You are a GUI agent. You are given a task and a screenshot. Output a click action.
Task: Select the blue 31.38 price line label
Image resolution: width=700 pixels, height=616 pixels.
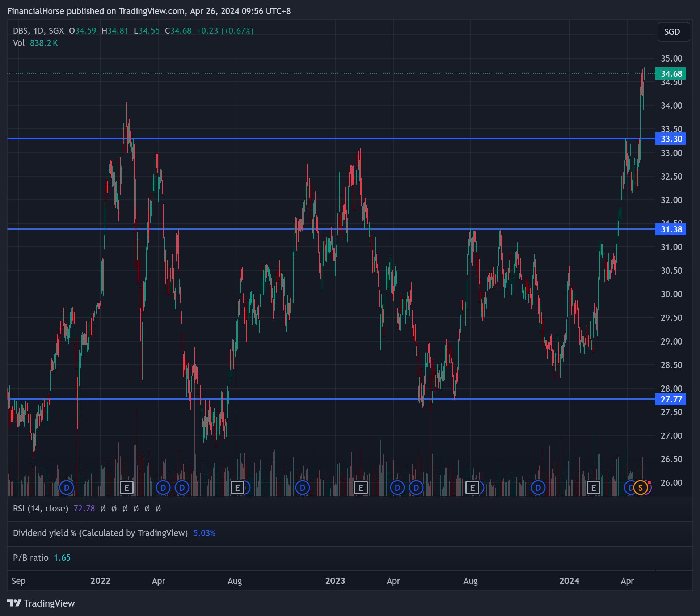pos(671,229)
